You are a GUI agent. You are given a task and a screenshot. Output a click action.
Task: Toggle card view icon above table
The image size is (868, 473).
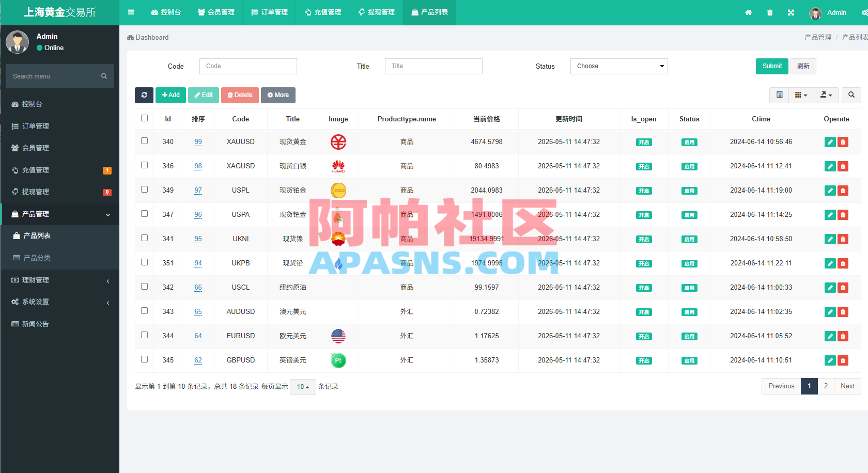779,95
